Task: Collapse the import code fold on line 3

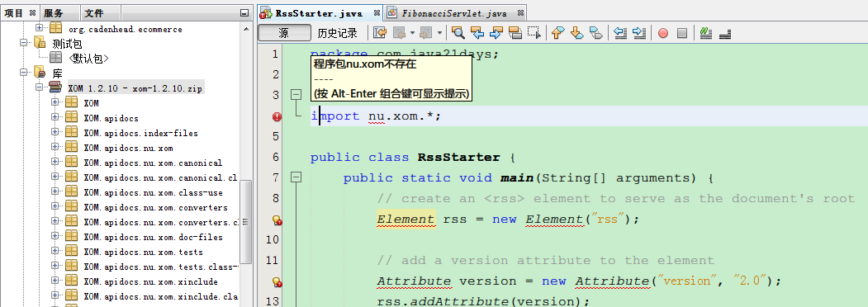Action: tap(296, 95)
